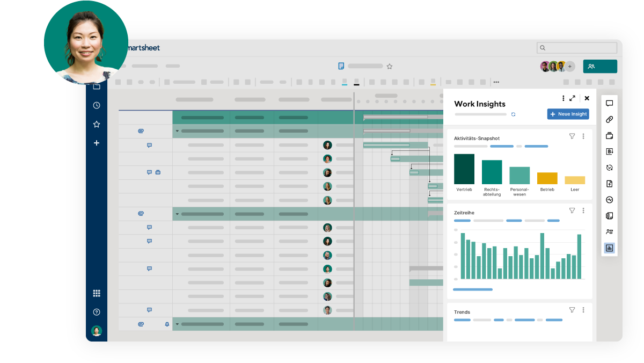644x363 pixels.
Task: Toggle the filter on Trends widget
Action: pyautogui.click(x=572, y=310)
